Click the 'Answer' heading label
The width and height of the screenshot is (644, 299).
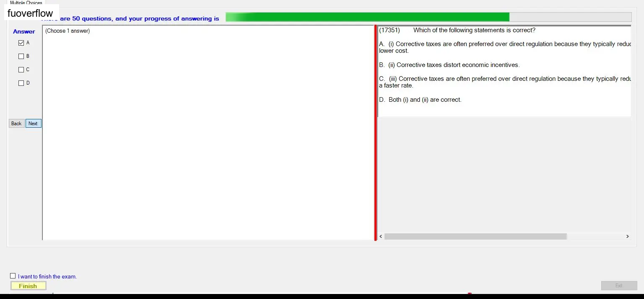coord(24,31)
